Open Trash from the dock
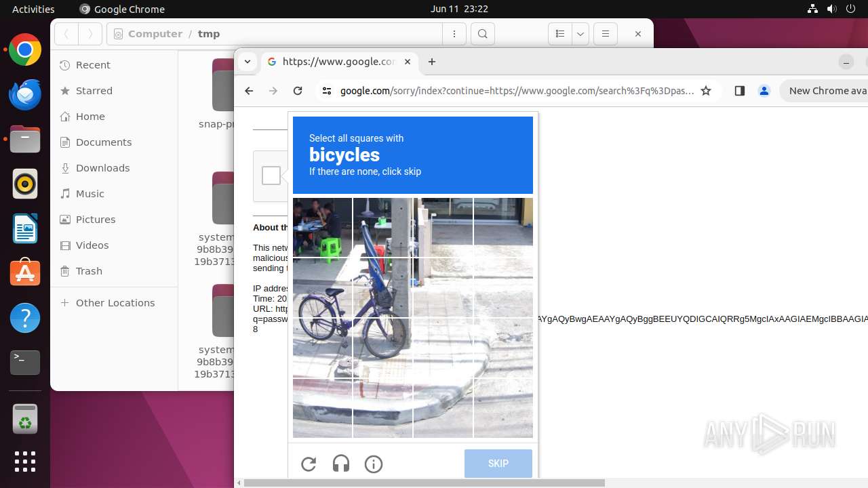Image resolution: width=868 pixels, height=488 pixels. tap(25, 418)
